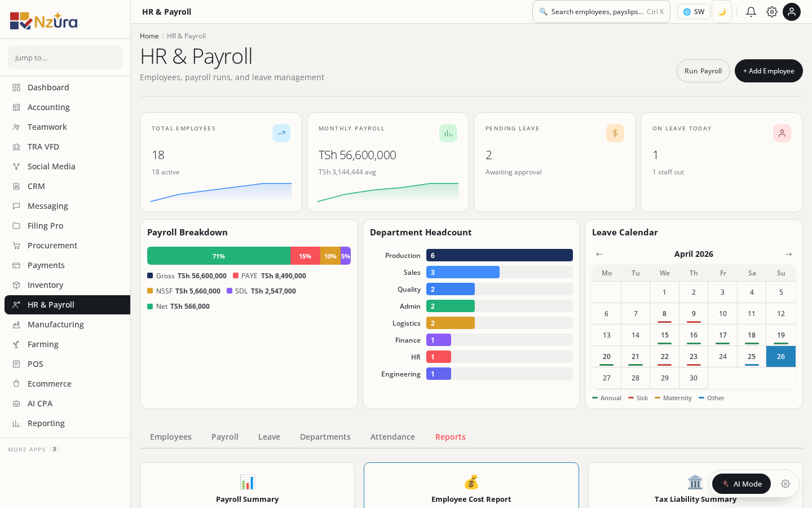Image resolution: width=812 pixels, height=508 pixels.
Task: Select April 15 on the leave calendar
Action: pos(665,335)
